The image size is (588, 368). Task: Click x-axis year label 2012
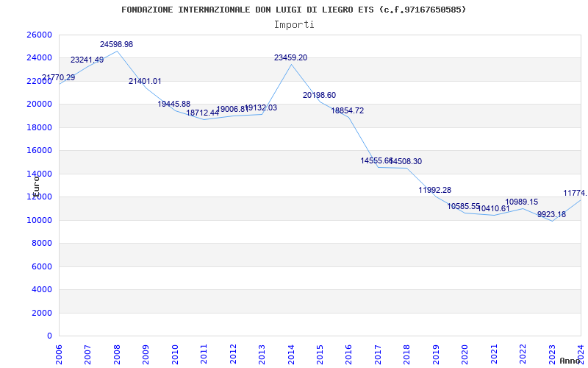click(233, 355)
